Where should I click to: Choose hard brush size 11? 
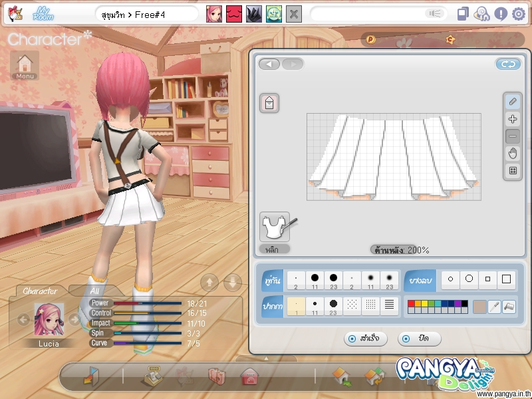[315, 280]
